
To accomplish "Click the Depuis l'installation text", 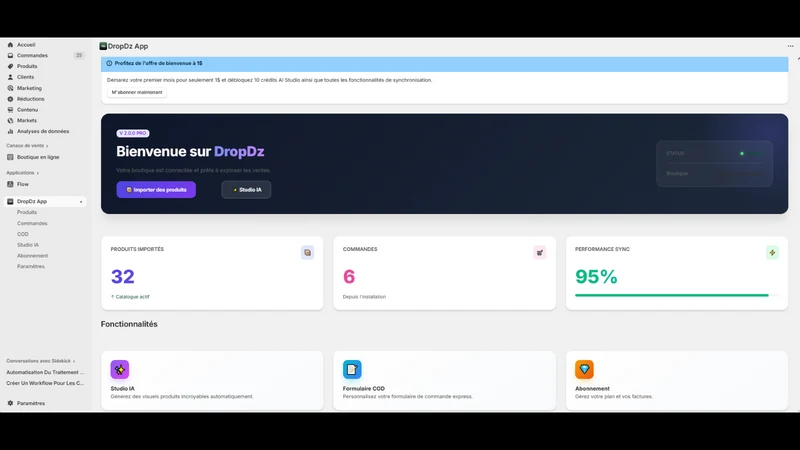I will coord(364,296).
